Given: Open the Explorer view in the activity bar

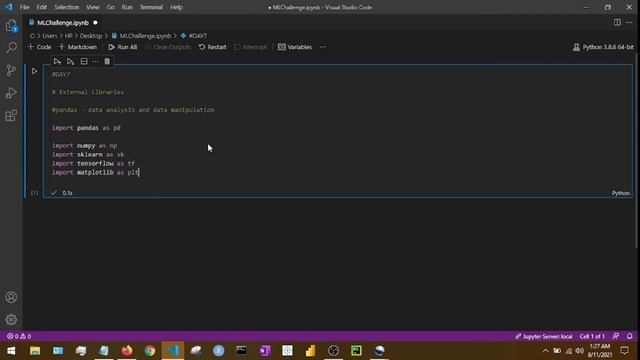Looking at the screenshot, I should click(x=11, y=26).
